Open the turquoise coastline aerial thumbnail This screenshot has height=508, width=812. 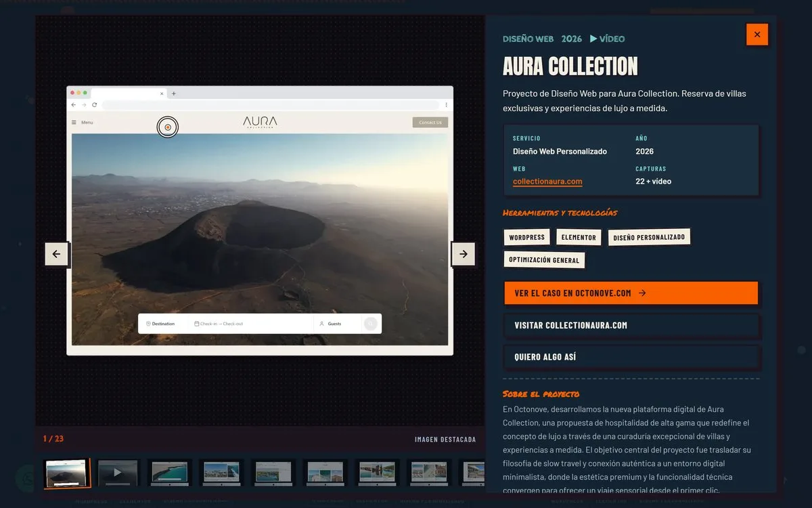(x=170, y=473)
